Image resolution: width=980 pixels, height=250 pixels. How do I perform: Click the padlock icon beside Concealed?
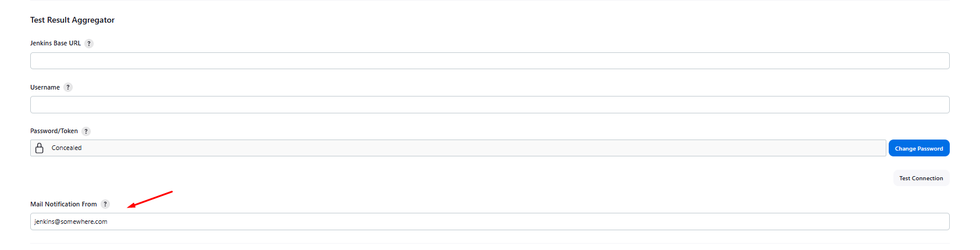click(40, 148)
